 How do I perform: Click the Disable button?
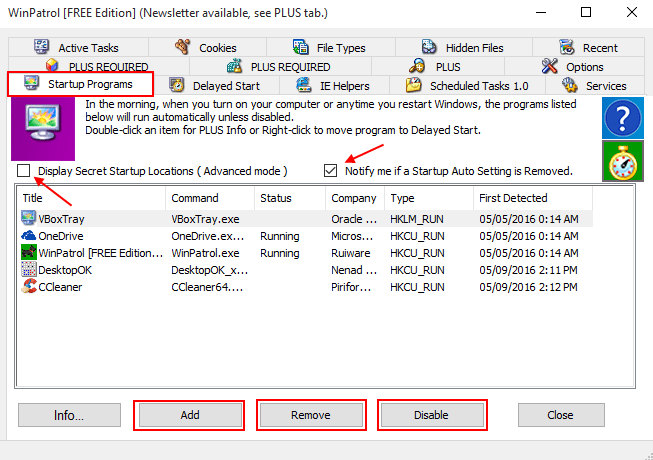(431, 415)
